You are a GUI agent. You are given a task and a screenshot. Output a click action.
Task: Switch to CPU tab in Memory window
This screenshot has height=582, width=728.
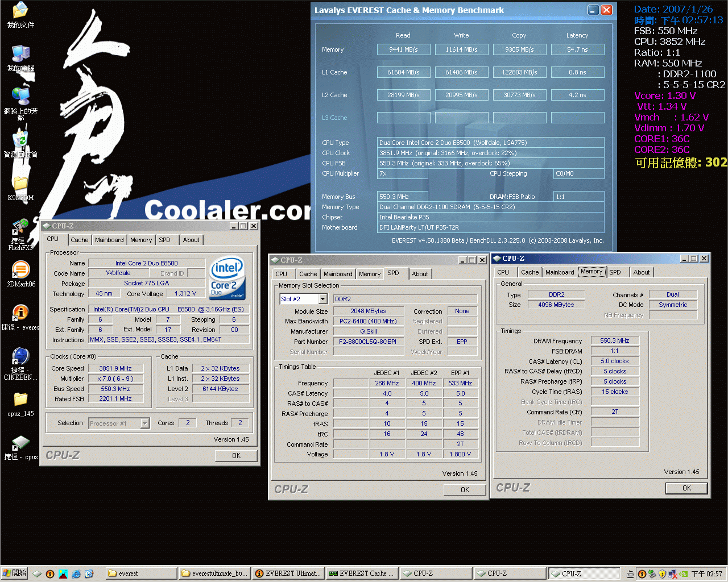(x=503, y=272)
